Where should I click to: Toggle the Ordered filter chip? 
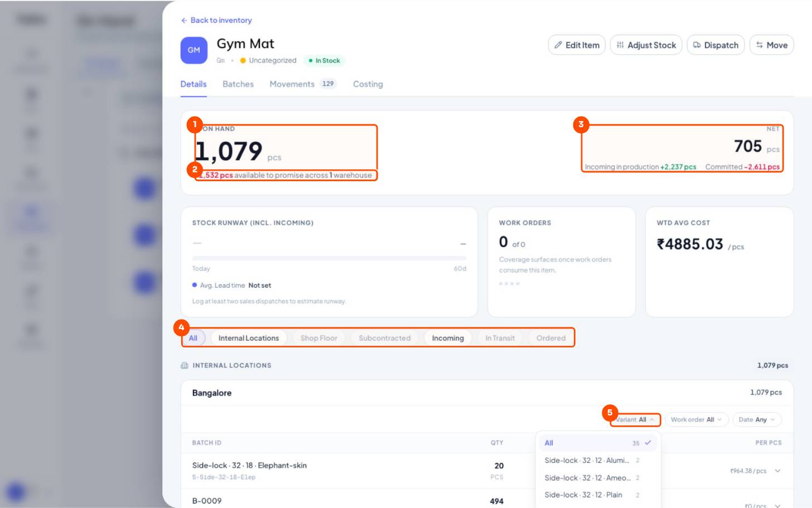551,338
